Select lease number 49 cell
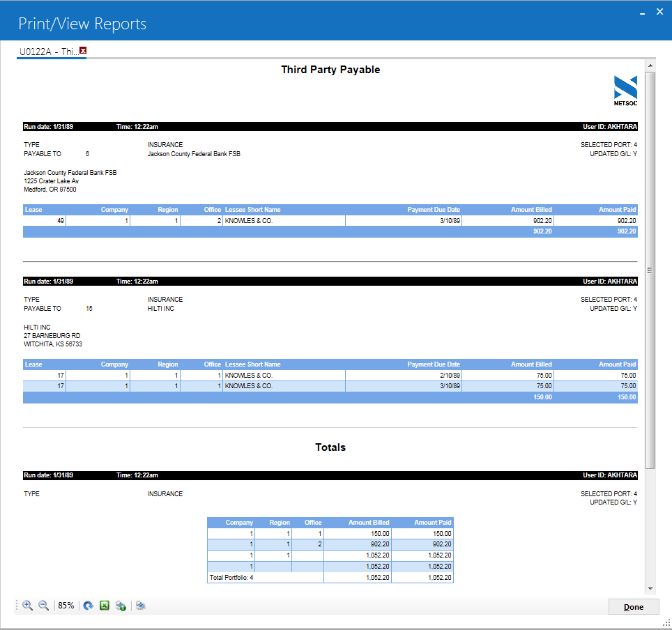The image size is (672, 630). point(45,221)
